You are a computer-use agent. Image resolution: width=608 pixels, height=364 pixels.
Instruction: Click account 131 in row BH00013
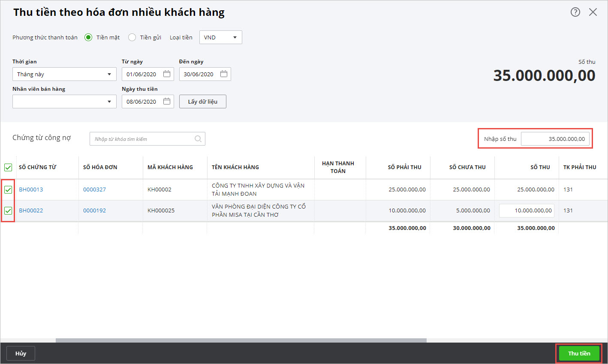click(x=568, y=189)
